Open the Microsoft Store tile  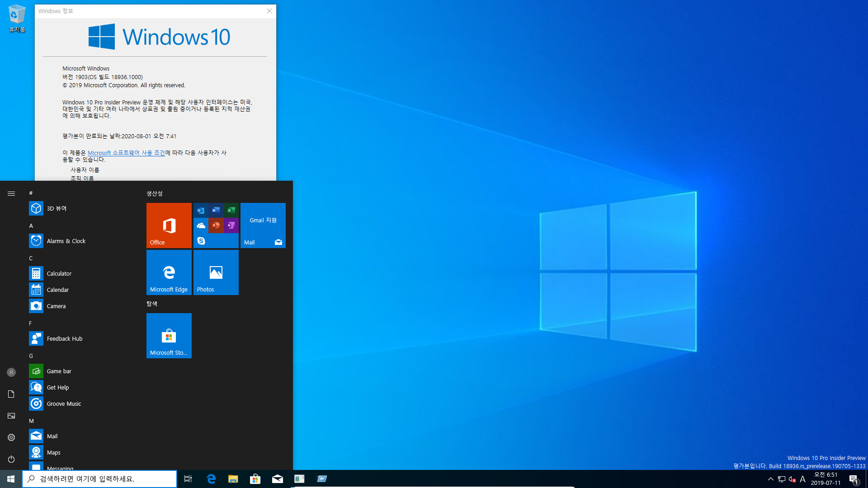pos(169,336)
